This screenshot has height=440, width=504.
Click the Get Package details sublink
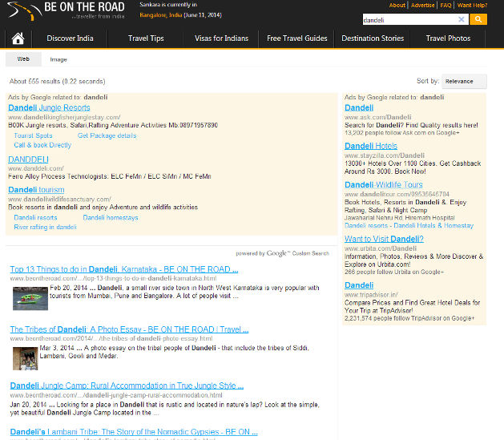pyautogui.click(x=107, y=135)
